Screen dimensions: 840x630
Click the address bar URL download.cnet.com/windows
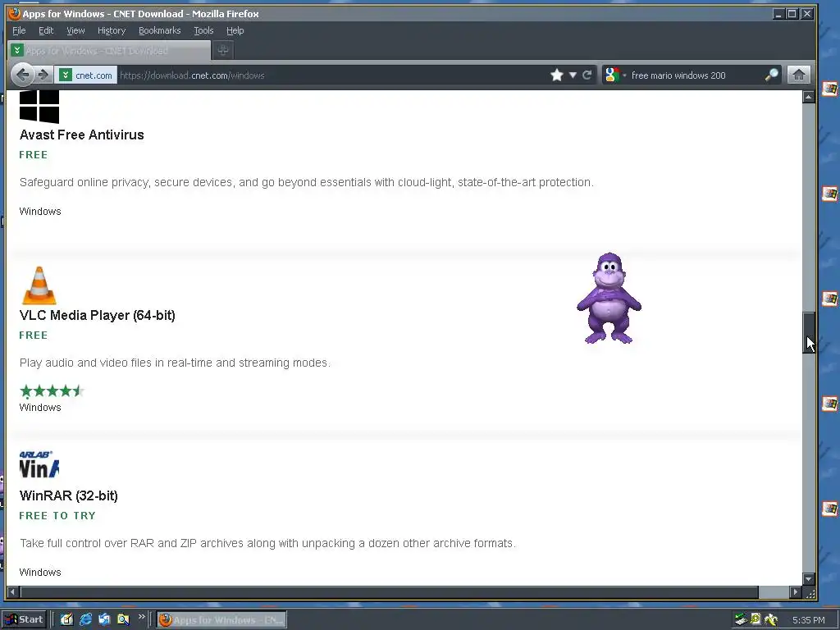click(x=192, y=75)
